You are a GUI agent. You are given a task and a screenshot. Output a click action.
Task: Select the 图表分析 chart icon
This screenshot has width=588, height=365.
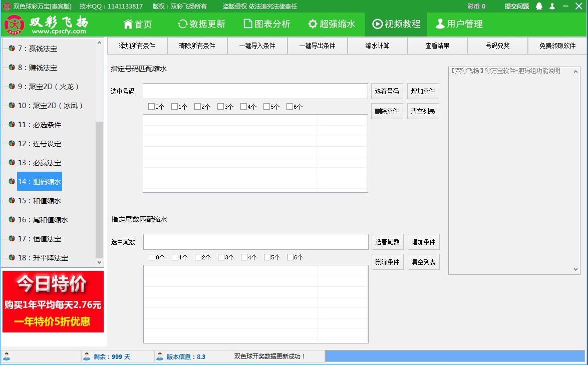247,24
